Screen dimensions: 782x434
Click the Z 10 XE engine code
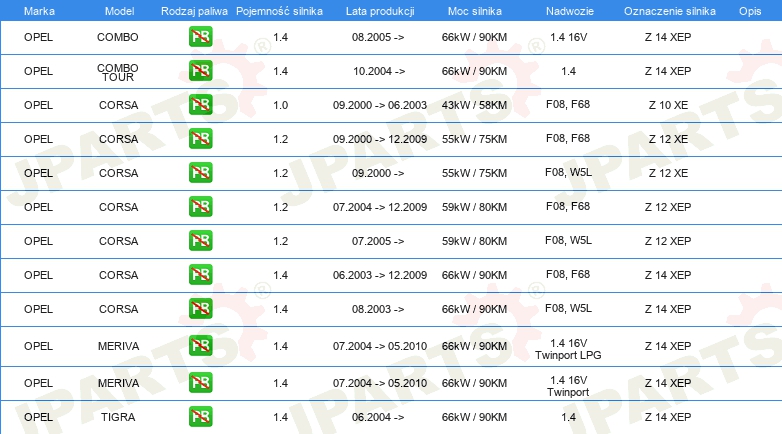(668, 105)
